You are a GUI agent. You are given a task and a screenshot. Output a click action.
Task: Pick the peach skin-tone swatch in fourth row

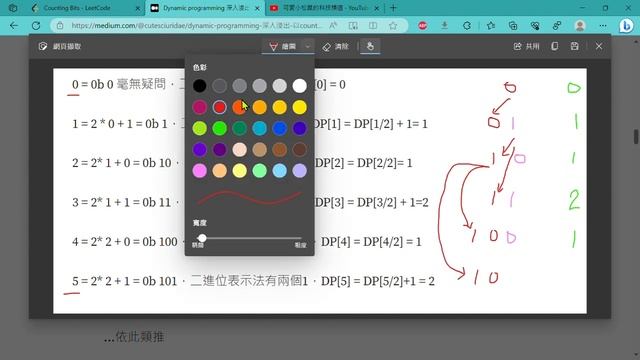(240, 149)
